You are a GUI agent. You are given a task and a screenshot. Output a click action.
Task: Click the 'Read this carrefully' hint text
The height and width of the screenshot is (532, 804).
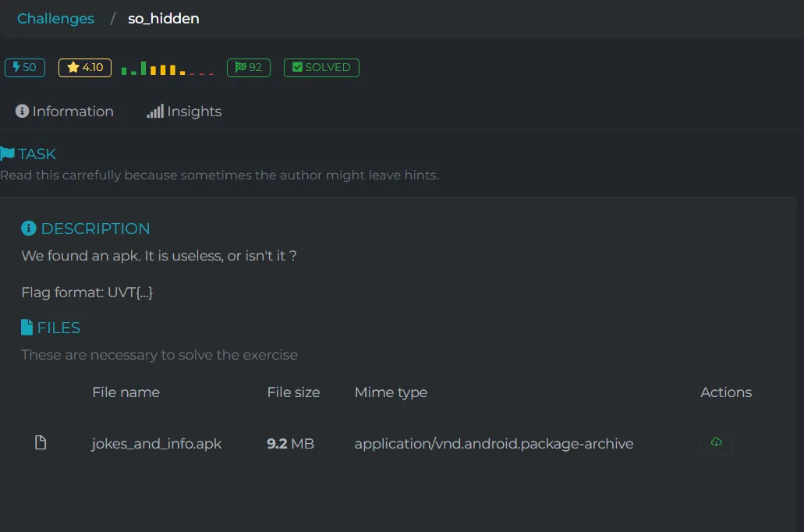[x=219, y=175]
